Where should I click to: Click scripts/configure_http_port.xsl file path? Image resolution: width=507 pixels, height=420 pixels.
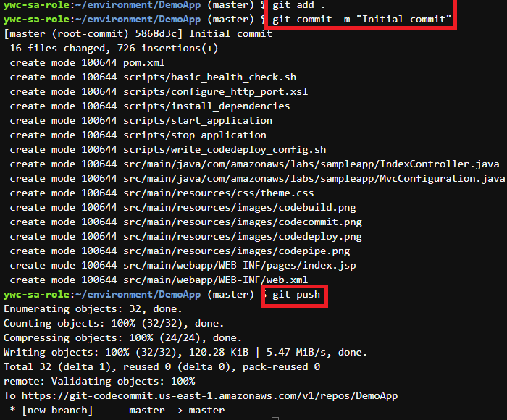[x=215, y=92]
